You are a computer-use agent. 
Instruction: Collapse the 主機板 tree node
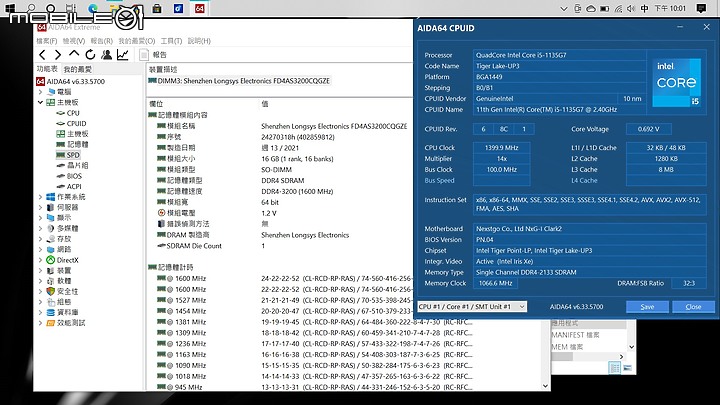40,102
